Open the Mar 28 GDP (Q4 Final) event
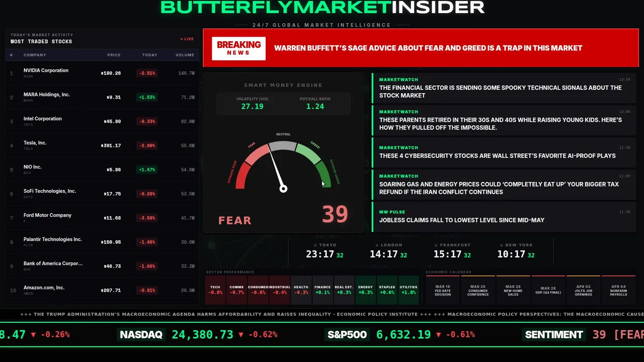Screen dimensions: 644x362 548,290
